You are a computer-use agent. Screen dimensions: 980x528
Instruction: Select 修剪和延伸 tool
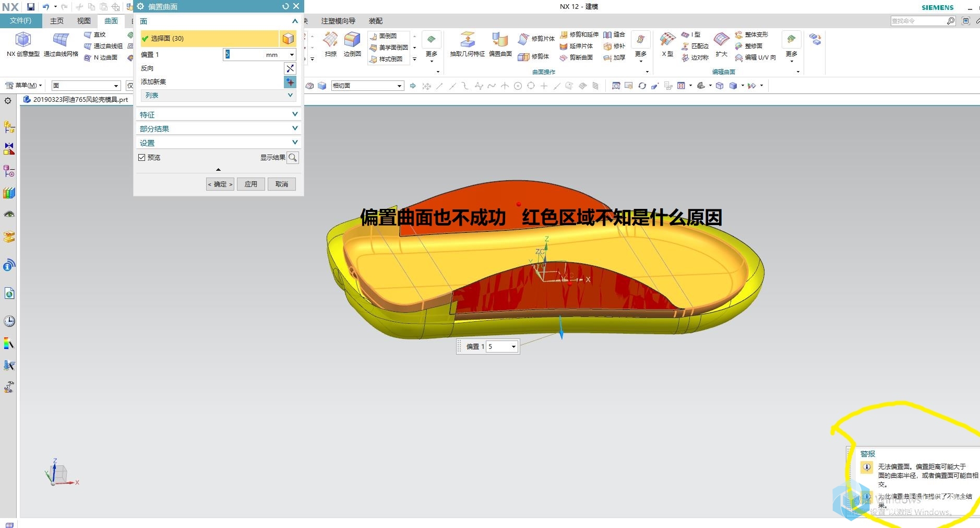579,34
